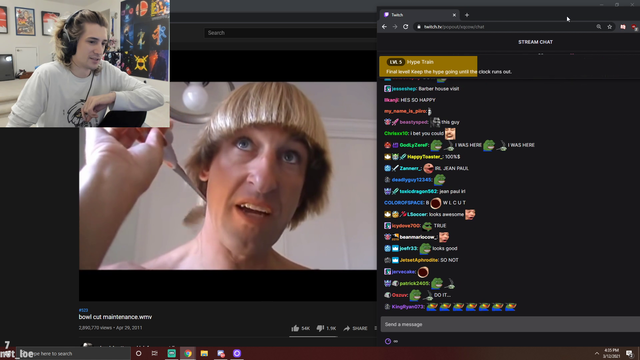The width and height of the screenshot is (640, 360).
Task: Focus the Send a message chat box
Action: [510, 324]
